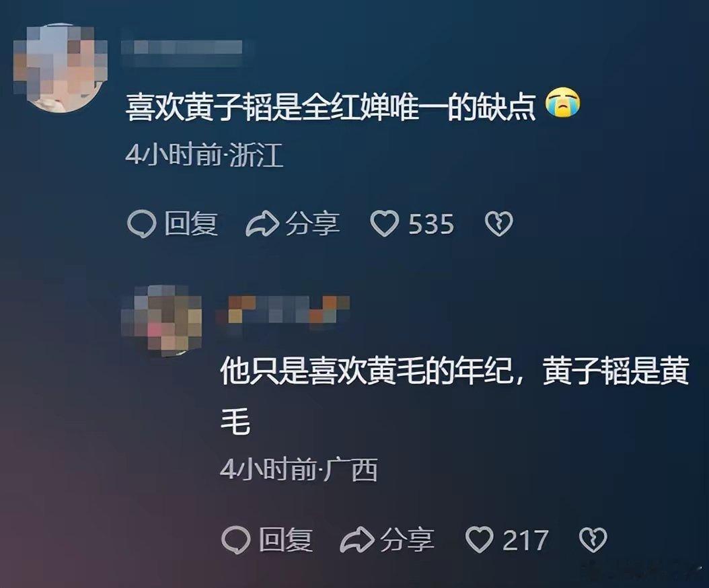Click reply bubble icon under the Guangxi comment

tap(236, 540)
